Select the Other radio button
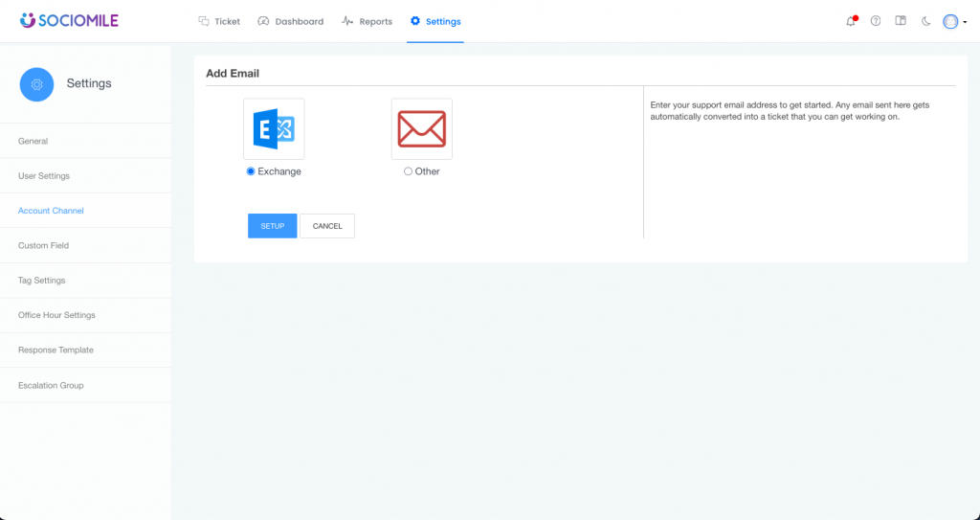980x520 pixels. click(x=409, y=171)
